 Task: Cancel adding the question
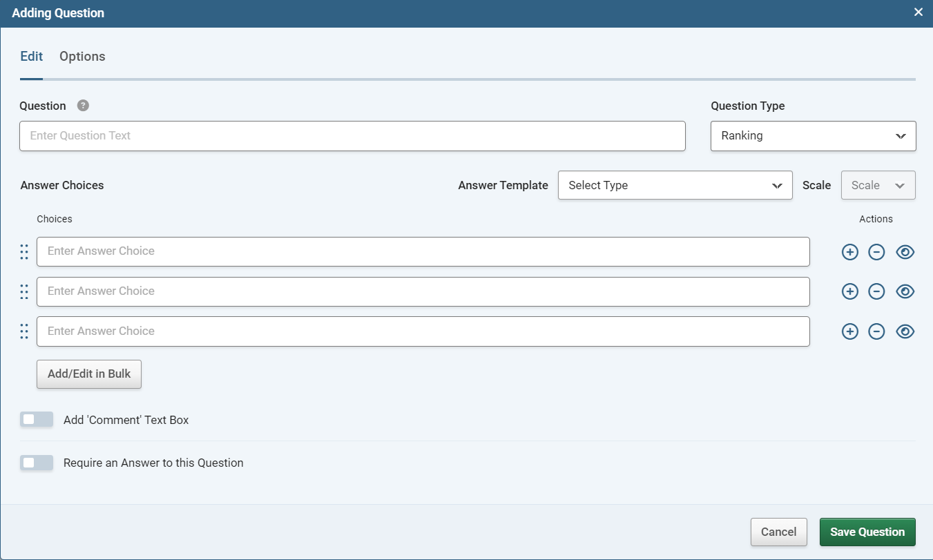click(778, 532)
